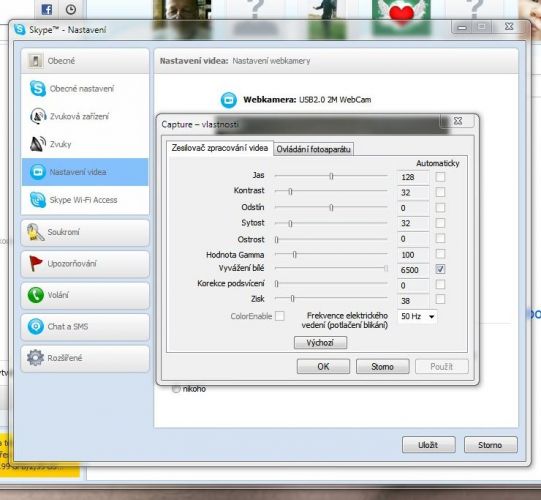Click the Skype logo in title bar
The image size is (541, 500).
tap(20, 29)
